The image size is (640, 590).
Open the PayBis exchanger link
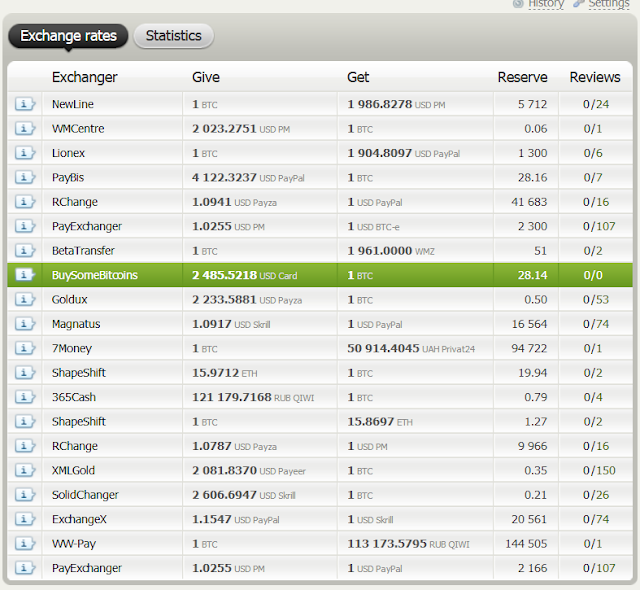tap(68, 177)
